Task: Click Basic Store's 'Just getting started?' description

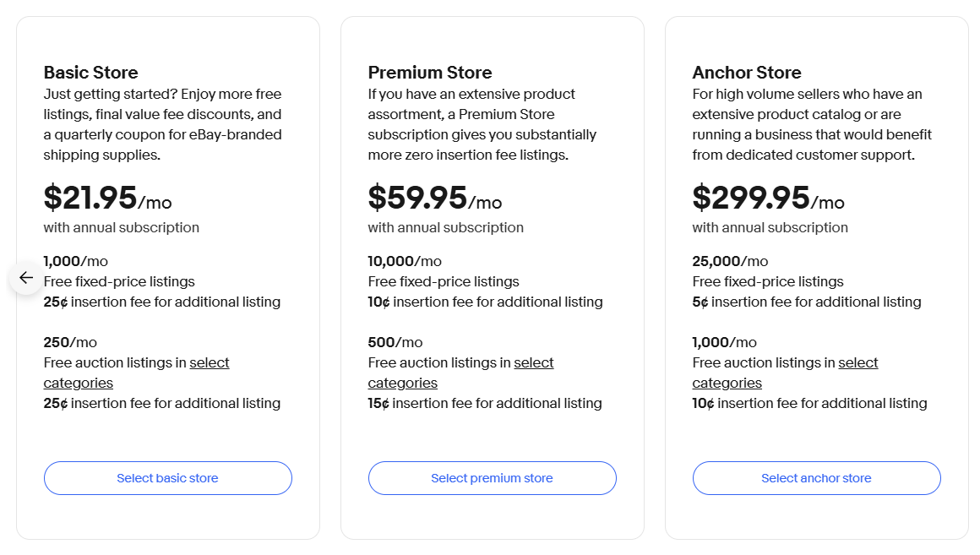Action: (162, 124)
